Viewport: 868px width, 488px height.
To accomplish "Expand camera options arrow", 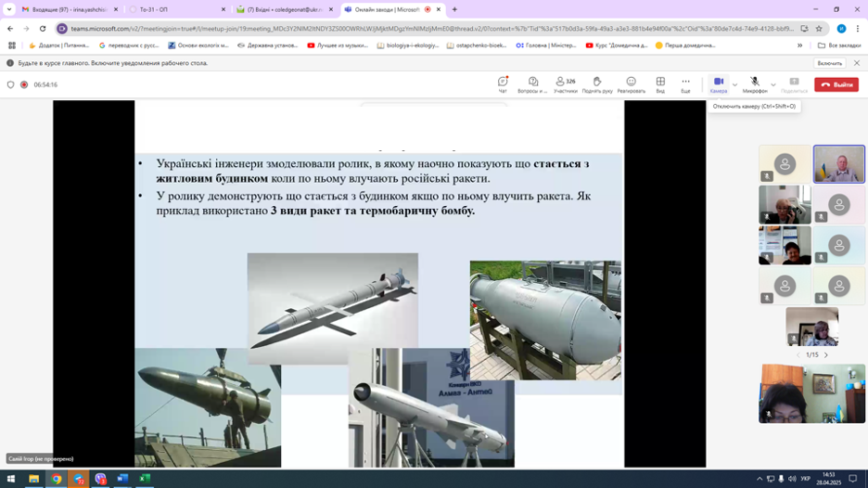I will tap(734, 84).
